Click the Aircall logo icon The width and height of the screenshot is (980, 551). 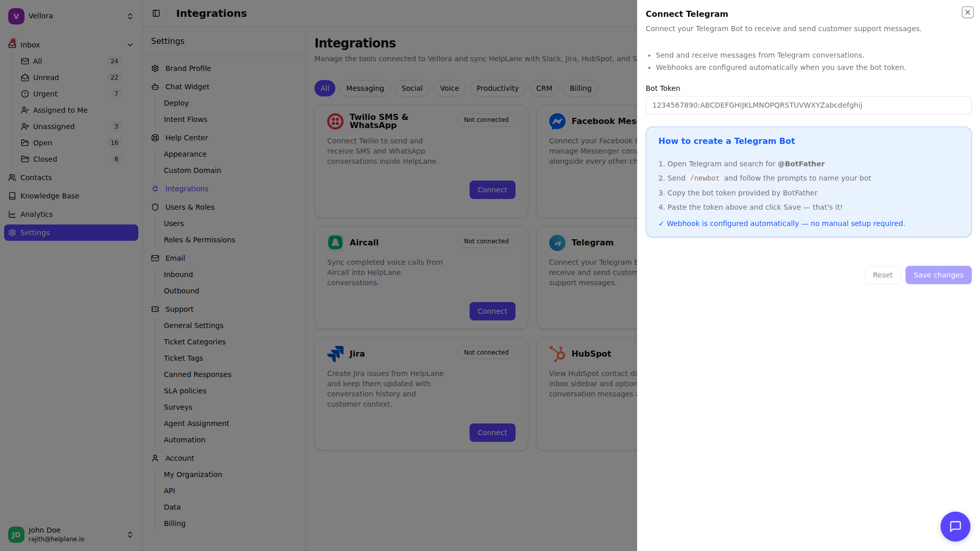coord(335,243)
